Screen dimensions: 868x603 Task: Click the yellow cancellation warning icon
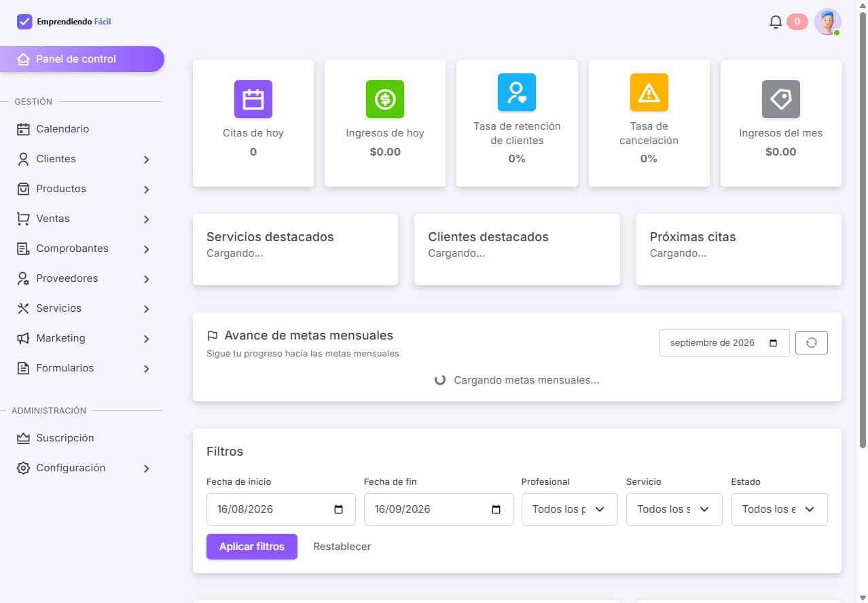pyautogui.click(x=649, y=92)
